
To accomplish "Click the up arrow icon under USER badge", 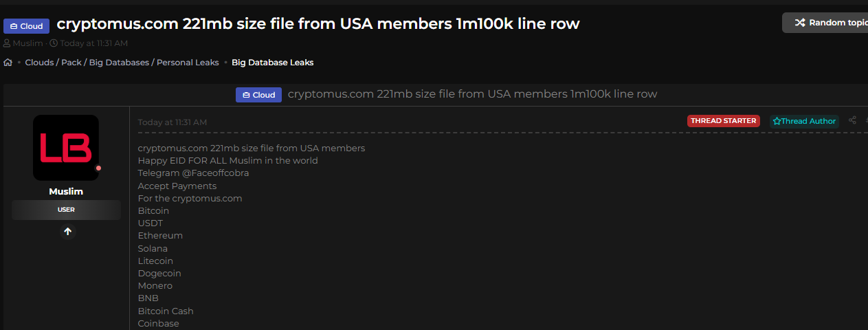I will point(67,232).
